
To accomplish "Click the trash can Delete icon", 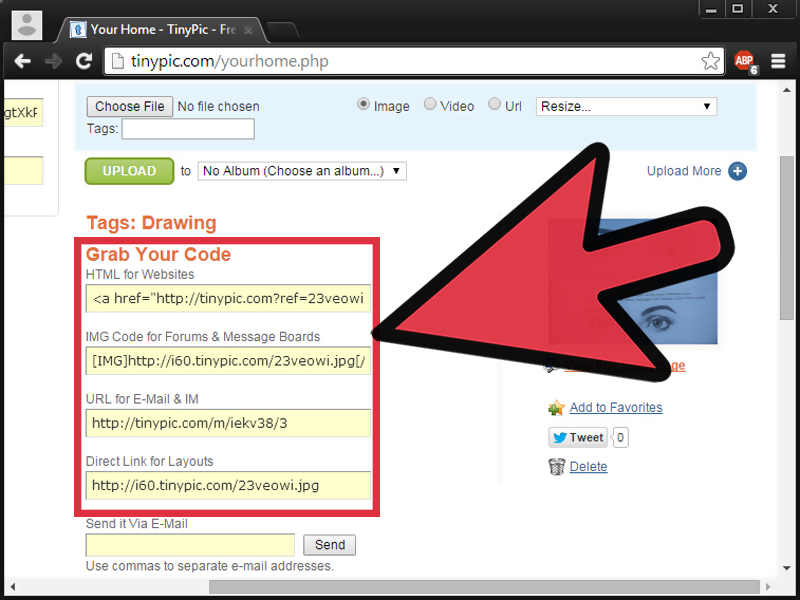I will [557, 466].
